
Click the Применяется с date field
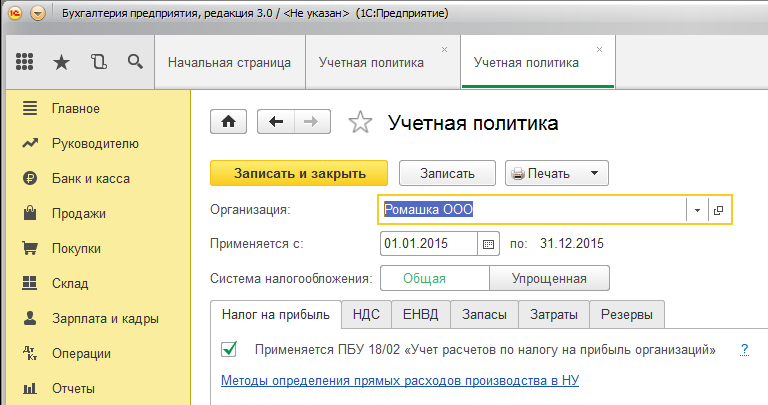tap(429, 243)
